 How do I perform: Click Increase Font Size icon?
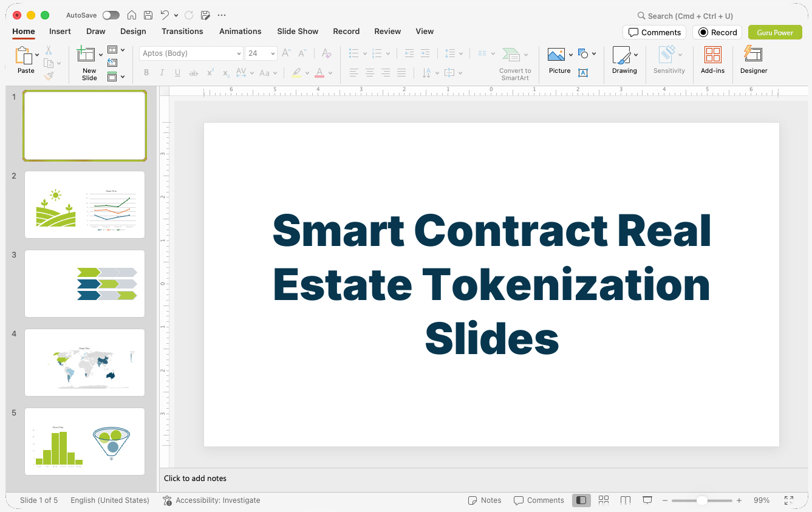click(x=286, y=53)
